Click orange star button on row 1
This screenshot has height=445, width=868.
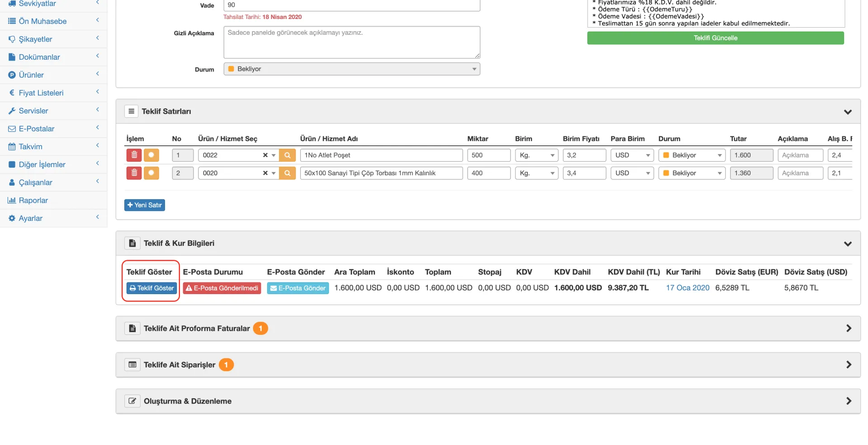[x=151, y=155]
